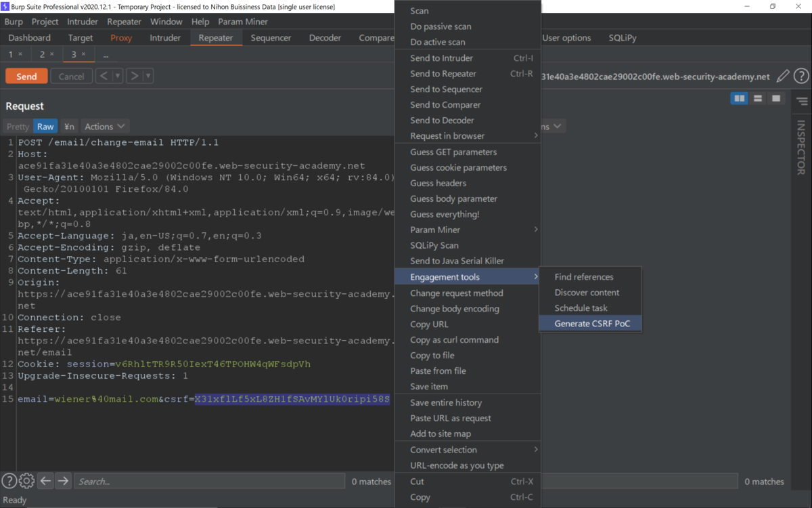Screen dimensions: 812x508
Task: Click the Burp Suite app logo in the title bar
Action: (x=5, y=6)
